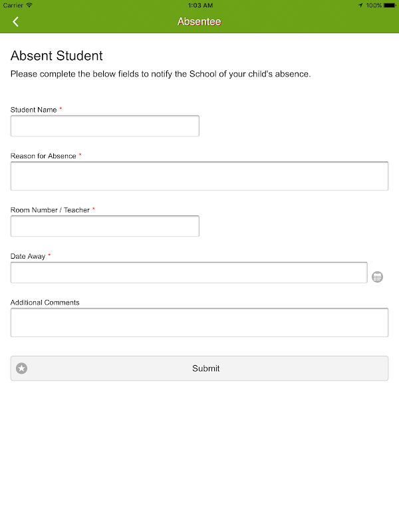
Task: Select the Room Number / Teacher field
Action: coord(105,226)
